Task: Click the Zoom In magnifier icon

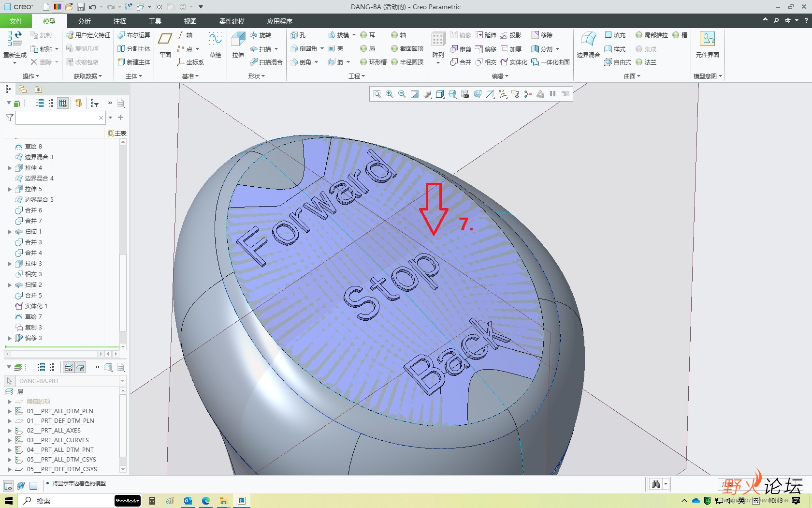Action: (390, 94)
